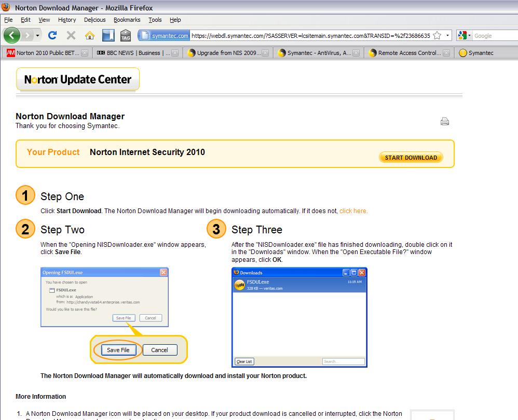Click the Firefox icon in the title bar

tap(6, 7)
